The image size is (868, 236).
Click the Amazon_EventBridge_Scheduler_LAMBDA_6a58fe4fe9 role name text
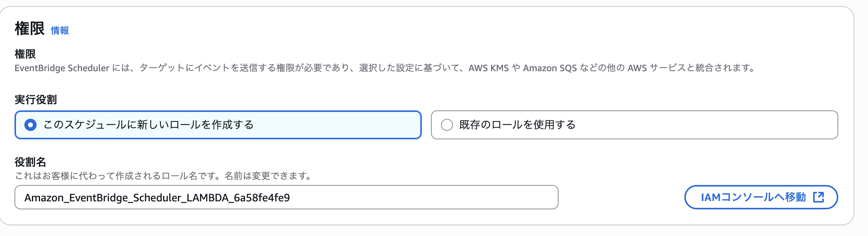click(157, 198)
